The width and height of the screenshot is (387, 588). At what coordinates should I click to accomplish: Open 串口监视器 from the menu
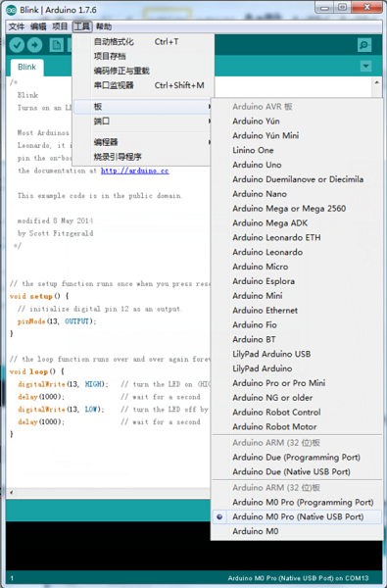tap(144, 85)
